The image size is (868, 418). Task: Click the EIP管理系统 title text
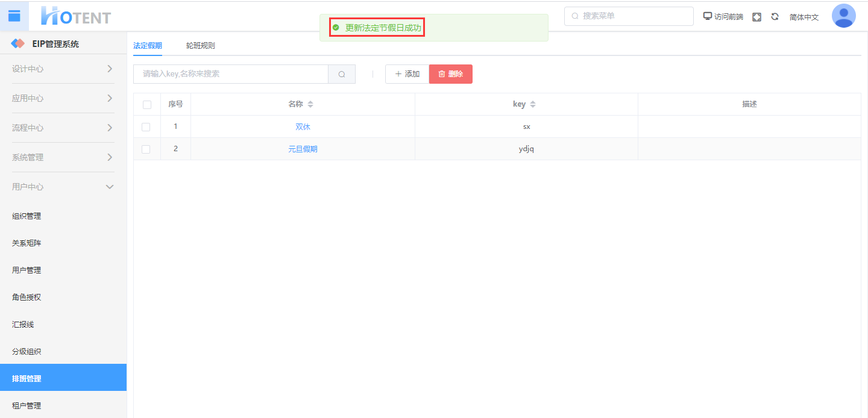pos(55,44)
